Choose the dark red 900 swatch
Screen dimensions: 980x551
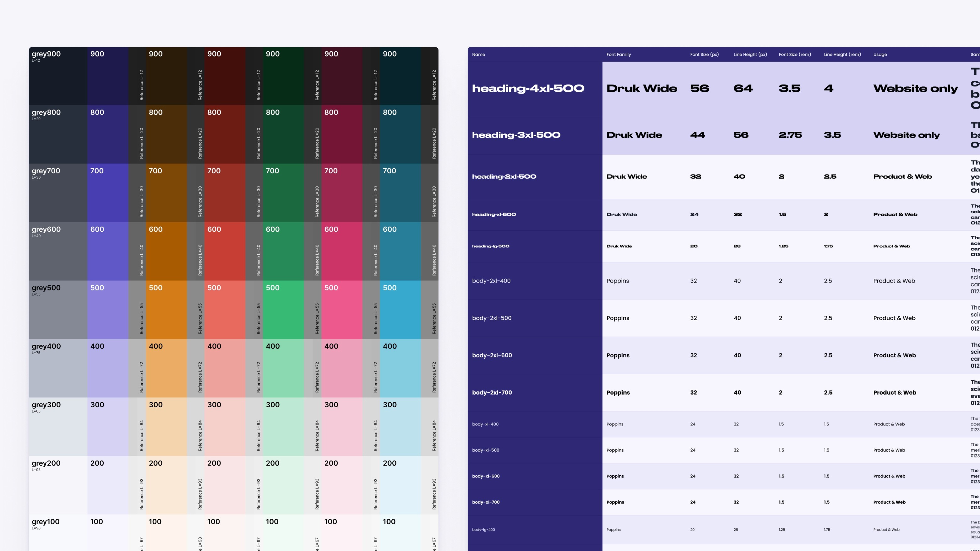(225, 76)
